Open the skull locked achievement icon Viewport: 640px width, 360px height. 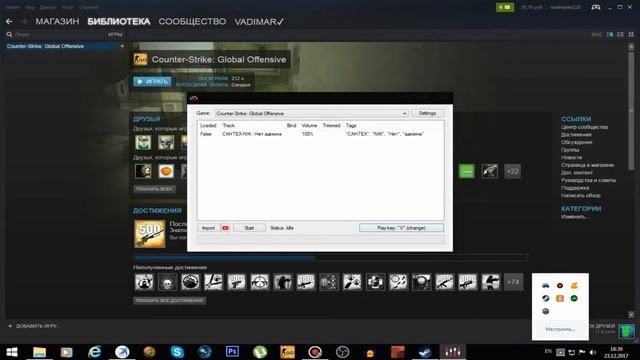click(x=167, y=282)
